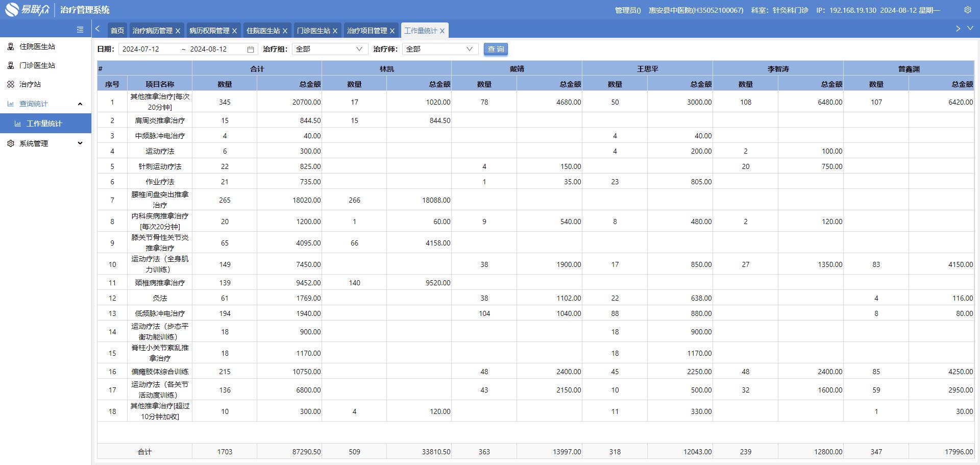Close the 病历权限管理 tab
Screen dimensions: 980x465
click(x=234, y=31)
